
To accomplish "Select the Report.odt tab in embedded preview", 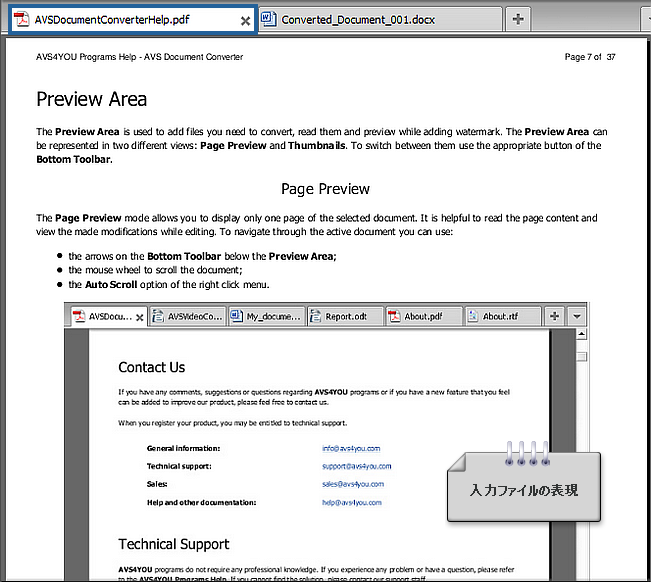I will point(345,317).
